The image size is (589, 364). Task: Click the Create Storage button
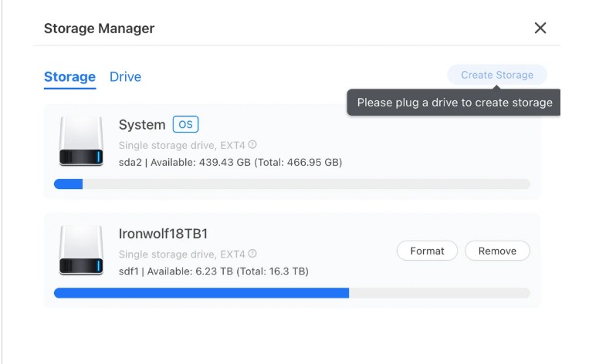pos(496,75)
